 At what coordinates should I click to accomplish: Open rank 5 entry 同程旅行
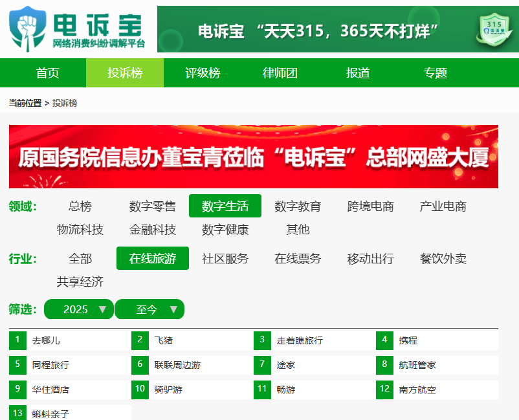[x=70, y=365]
